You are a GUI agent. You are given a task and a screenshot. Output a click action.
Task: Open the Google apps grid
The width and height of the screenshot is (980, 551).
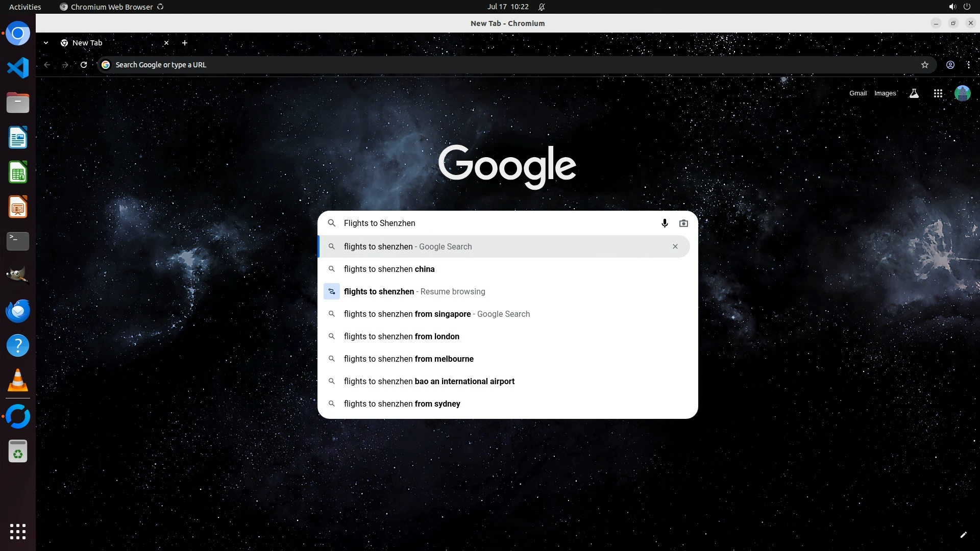[x=938, y=93]
